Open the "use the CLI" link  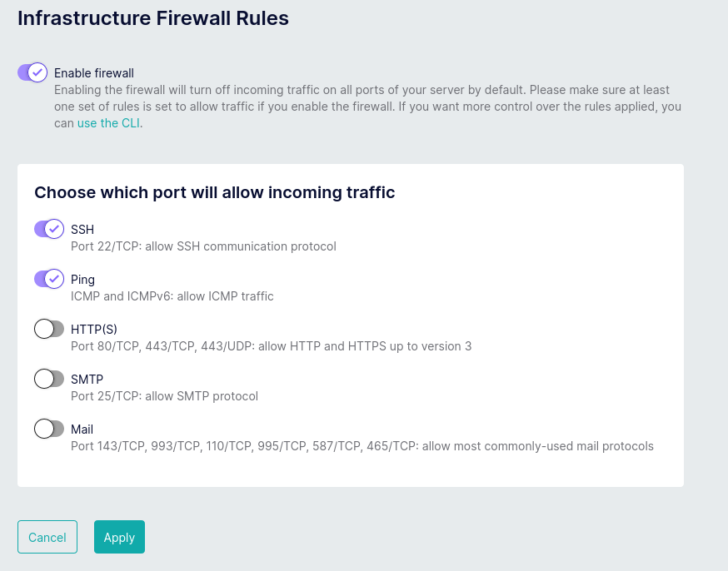pyautogui.click(x=108, y=123)
